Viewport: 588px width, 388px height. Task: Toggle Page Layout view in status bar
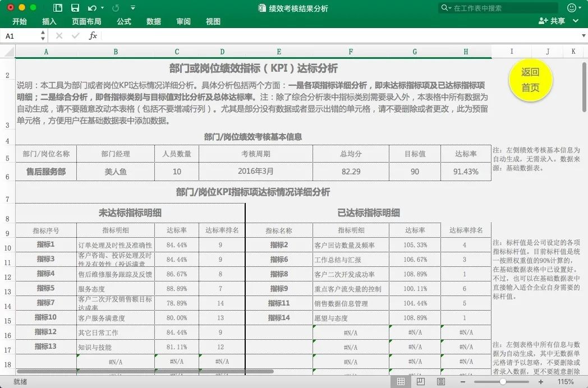(x=421, y=381)
